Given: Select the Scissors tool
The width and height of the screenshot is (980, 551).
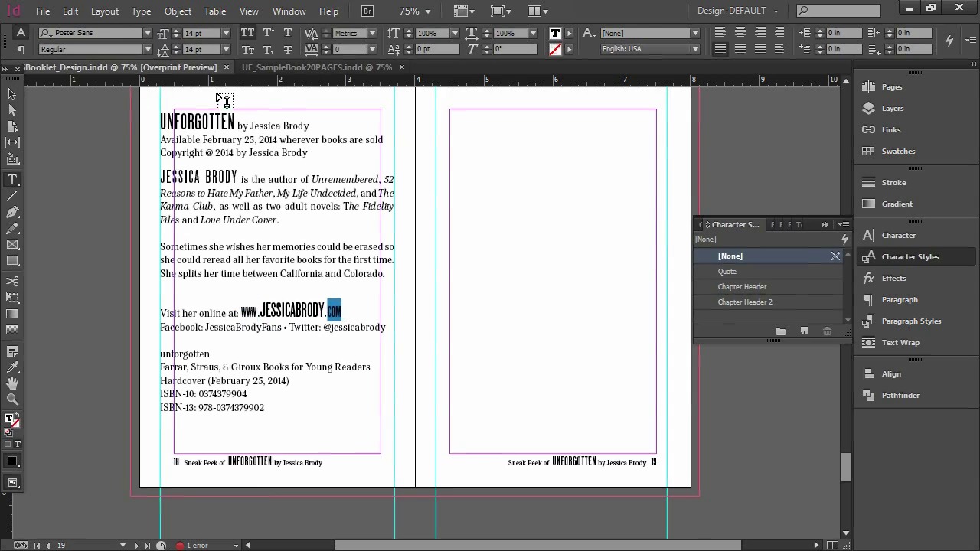Looking at the screenshot, I should click(12, 282).
